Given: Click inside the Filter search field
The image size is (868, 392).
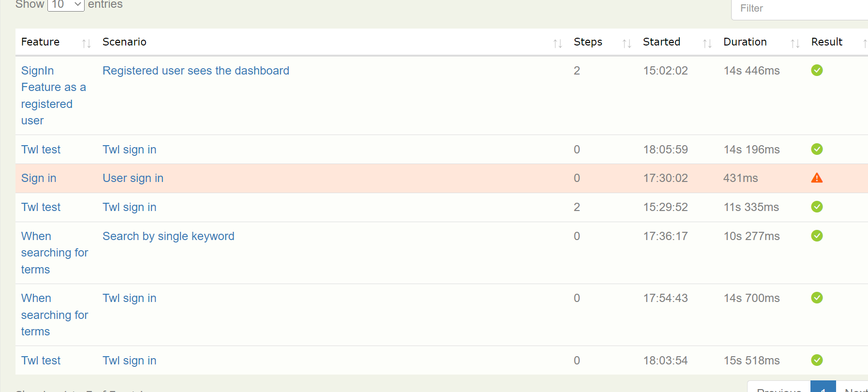Looking at the screenshot, I should (x=798, y=8).
